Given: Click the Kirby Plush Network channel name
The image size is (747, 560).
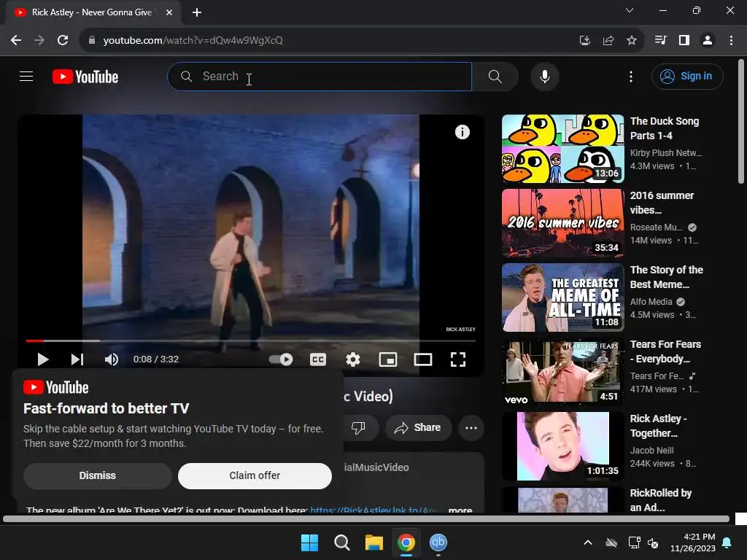Looking at the screenshot, I should tap(665, 153).
